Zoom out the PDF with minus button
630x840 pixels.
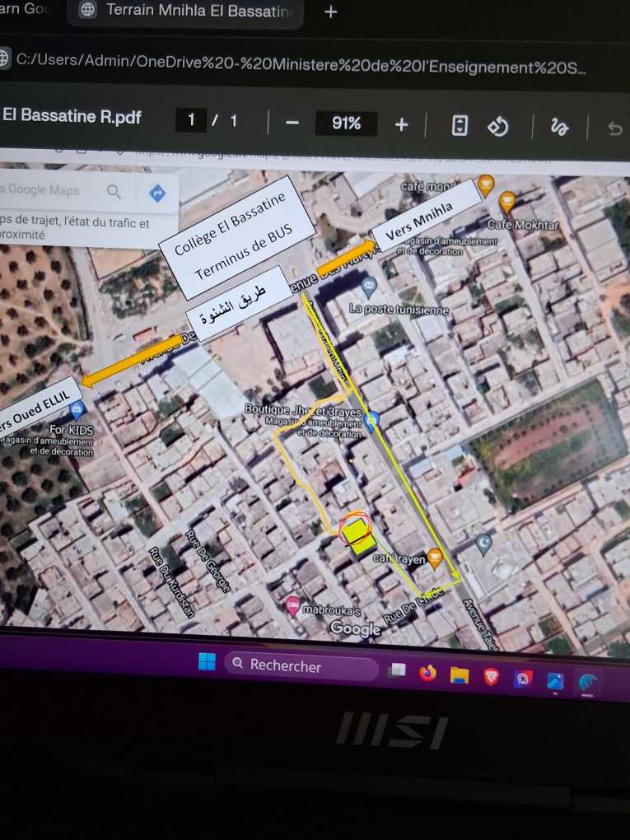[292, 123]
